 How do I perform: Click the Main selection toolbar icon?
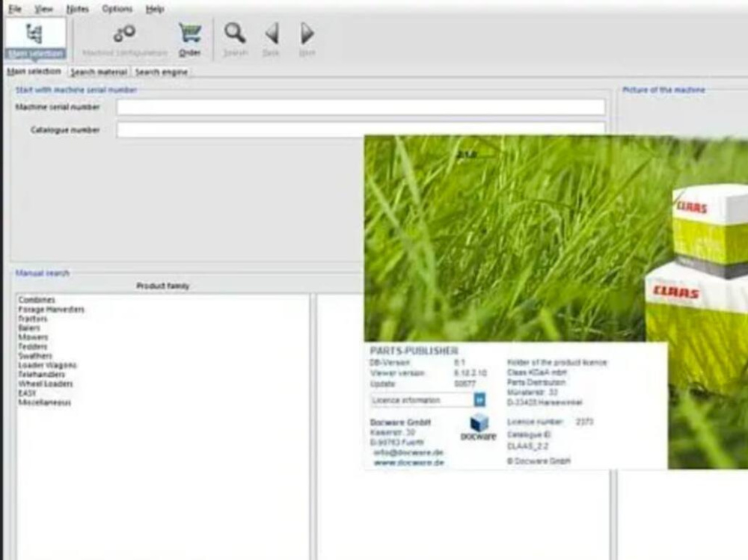(x=35, y=38)
